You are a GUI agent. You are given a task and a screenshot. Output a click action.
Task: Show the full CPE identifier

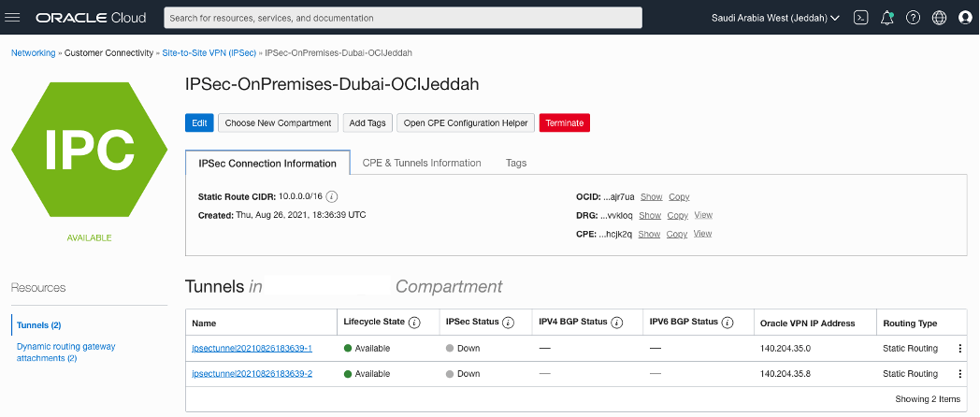(x=649, y=234)
